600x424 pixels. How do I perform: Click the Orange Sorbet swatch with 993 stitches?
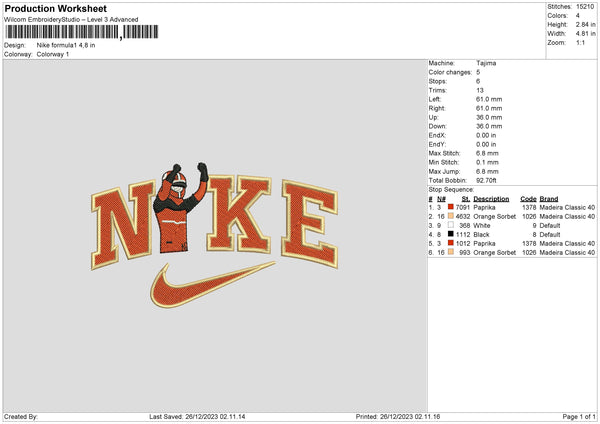451,252
